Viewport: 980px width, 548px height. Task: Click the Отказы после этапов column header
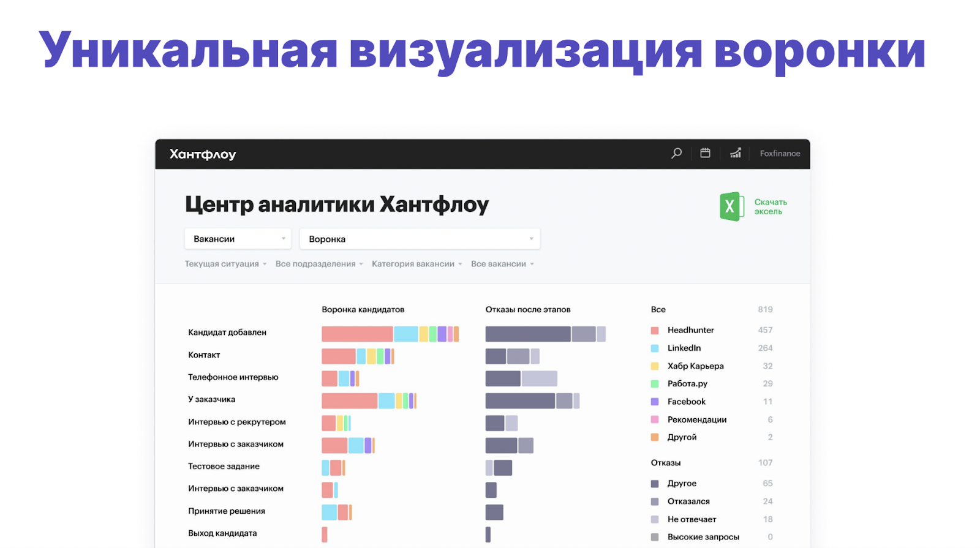(x=528, y=310)
